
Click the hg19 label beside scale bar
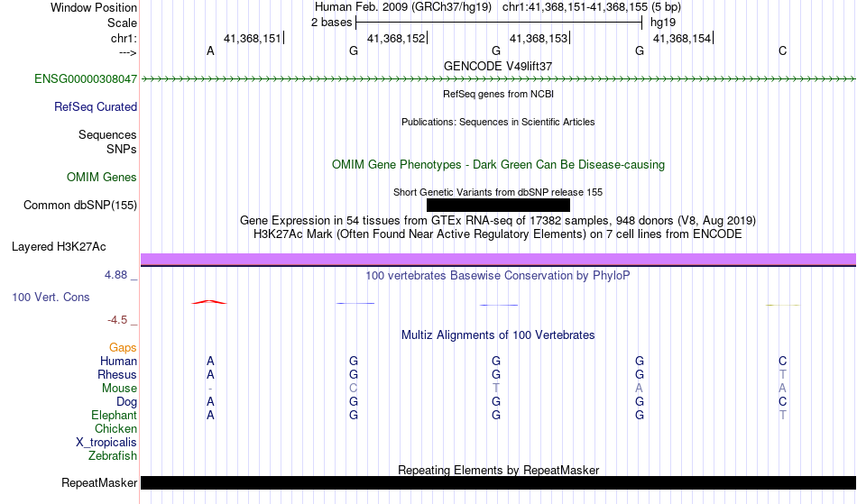click(663, 23)
